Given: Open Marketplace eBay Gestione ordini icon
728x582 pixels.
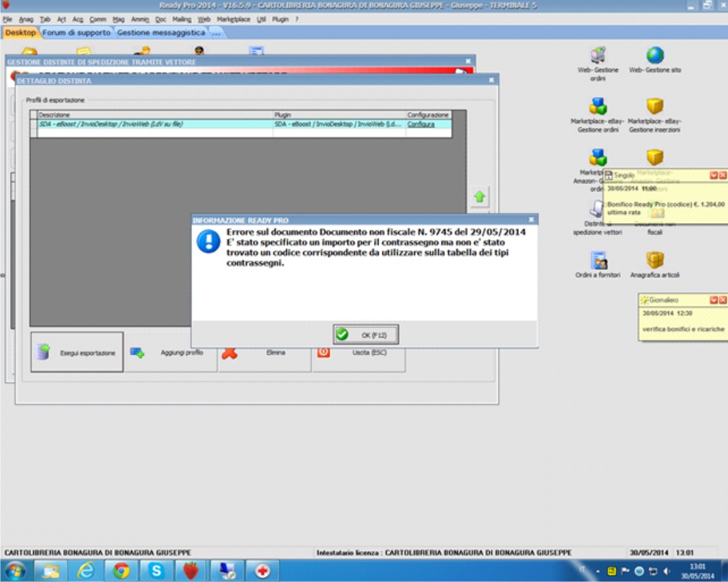Looking at the screenshot, I should click(x=598, y=115).
